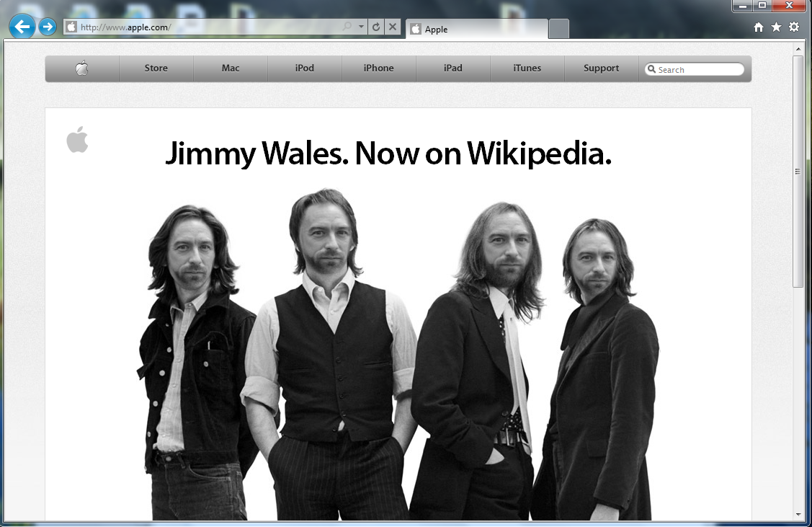Select Mac in the navigation bar

coord(231,68)
